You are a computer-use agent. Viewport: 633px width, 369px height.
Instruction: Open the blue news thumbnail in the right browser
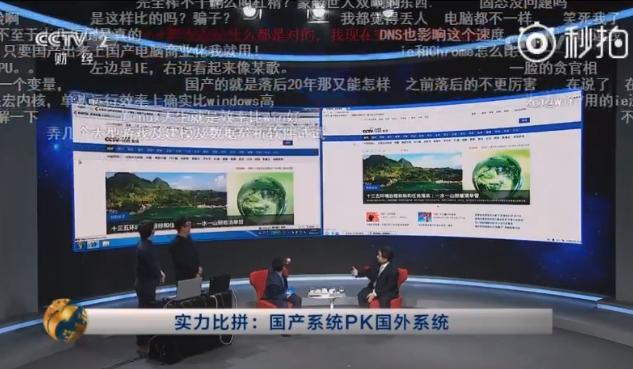(x=425, y=217)
